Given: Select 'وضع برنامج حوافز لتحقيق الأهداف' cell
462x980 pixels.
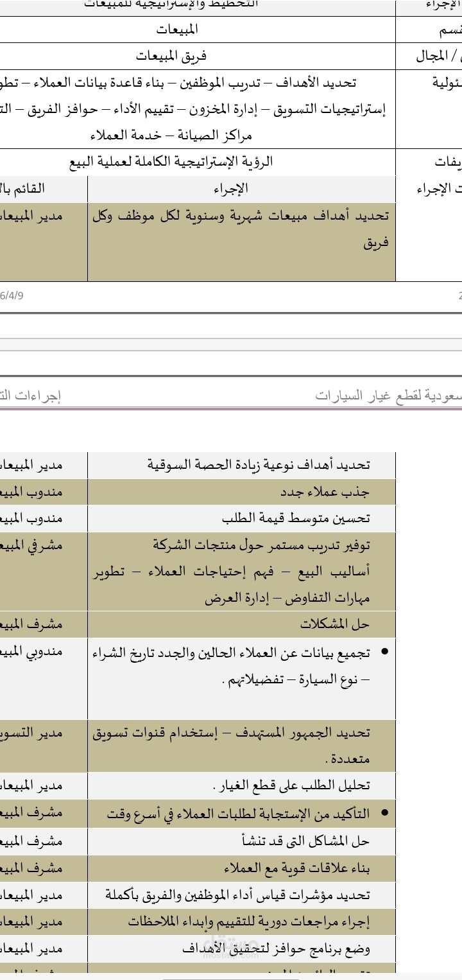Looking at the screenshot, I should pyautogui.click(x=241, y=949).
